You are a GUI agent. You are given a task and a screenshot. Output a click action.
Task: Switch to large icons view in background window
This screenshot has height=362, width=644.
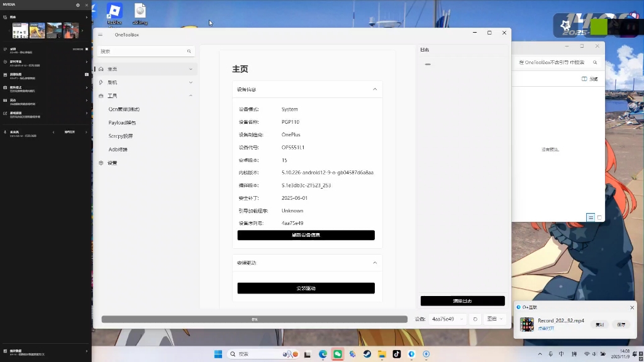pyautogui.click(x=599, y=217)
